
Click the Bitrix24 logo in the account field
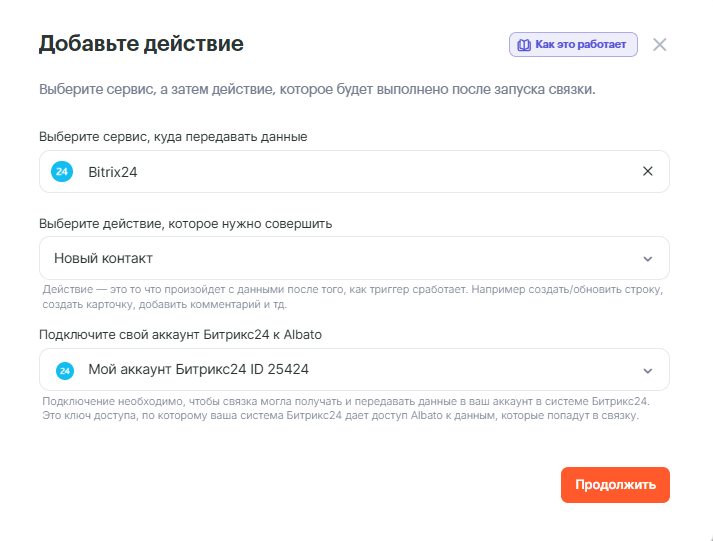(x=64, y=370)
